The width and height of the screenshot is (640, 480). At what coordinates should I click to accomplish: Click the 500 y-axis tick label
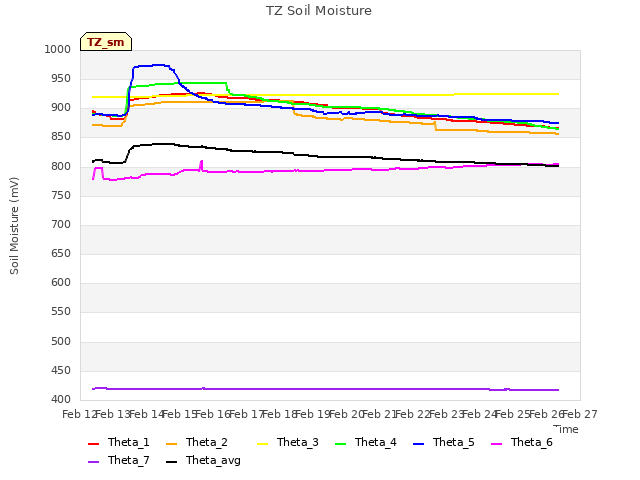(61, 341)
